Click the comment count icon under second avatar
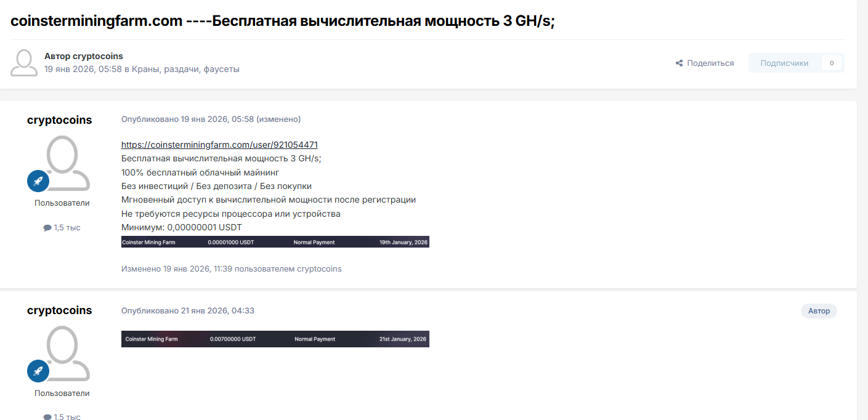Viewport: 868px width, 420px height. coord(46,417)
